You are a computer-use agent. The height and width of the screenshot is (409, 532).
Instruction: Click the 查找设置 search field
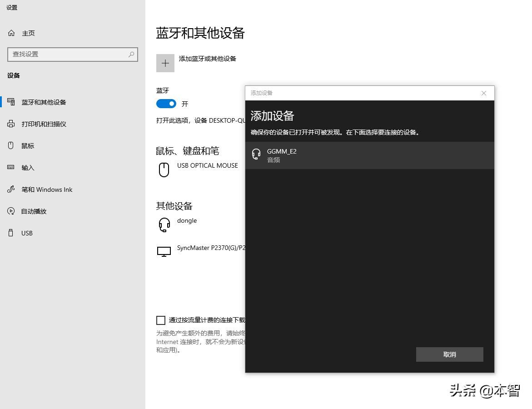[73, 55]
